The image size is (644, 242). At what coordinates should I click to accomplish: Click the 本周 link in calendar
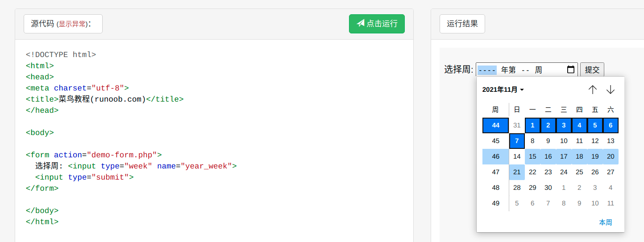[x=605, y=222]
